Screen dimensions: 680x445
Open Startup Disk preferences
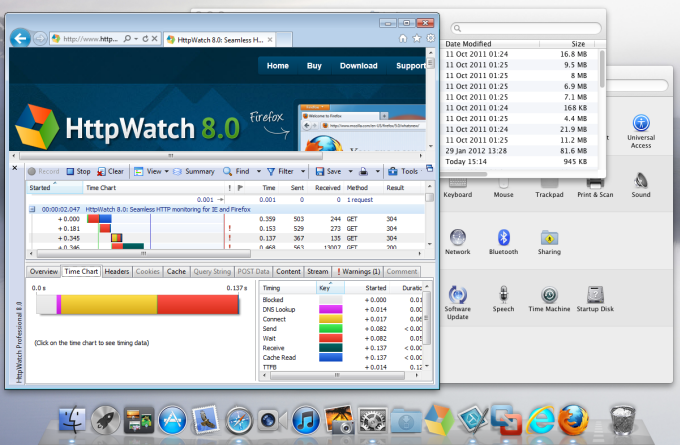pos(595,299)
